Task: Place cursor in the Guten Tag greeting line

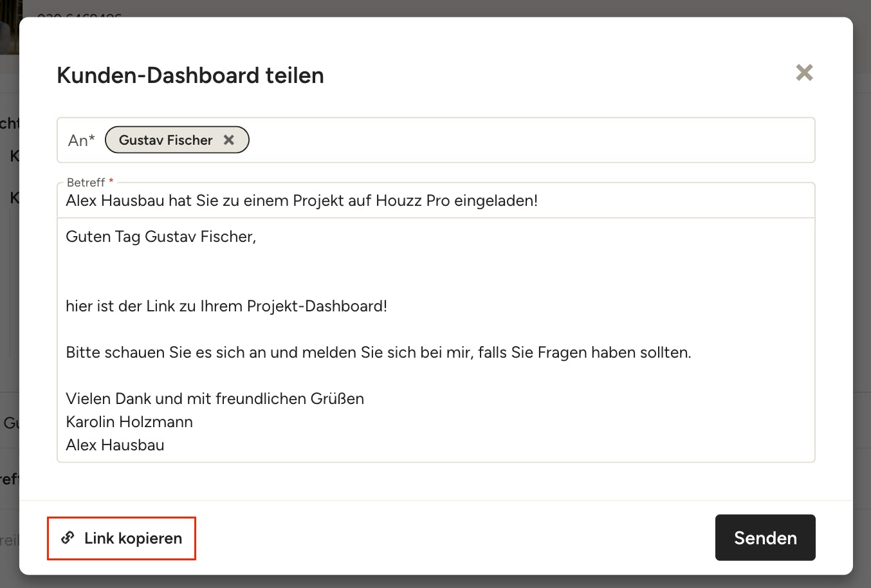Action: (161, 237)
